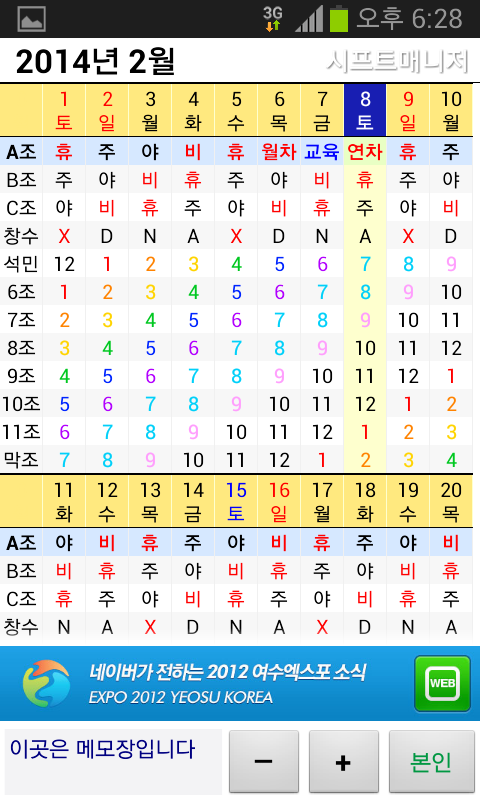This screenshot has height=800, width=480.
Task: Select the highlighted date 8 토 header
Action: 365,110
